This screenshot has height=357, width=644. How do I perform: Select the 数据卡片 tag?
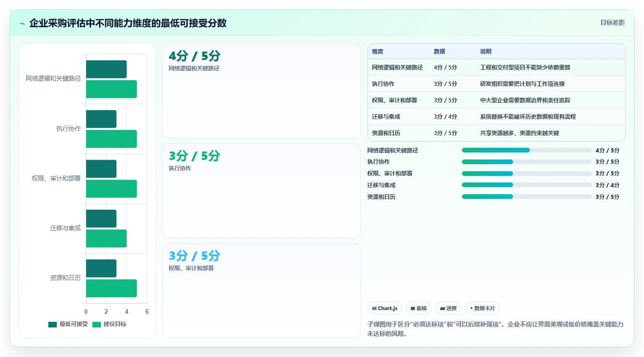[483, 308]
